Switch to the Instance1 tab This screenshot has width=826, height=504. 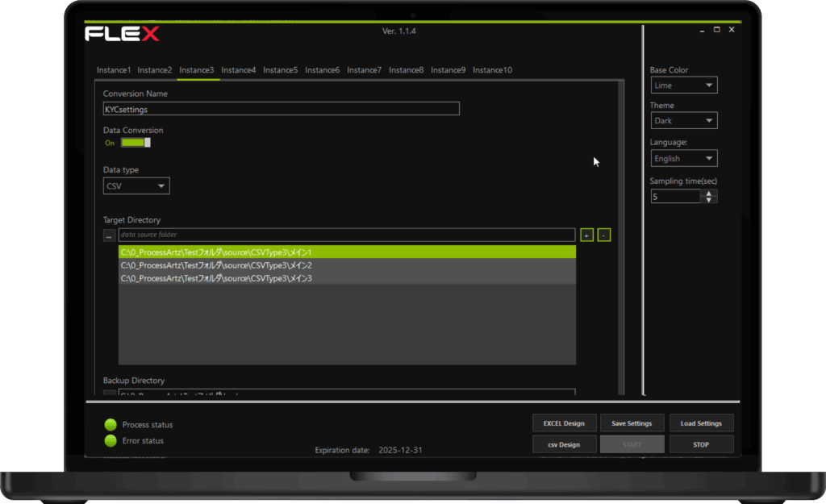coord(114,70)
